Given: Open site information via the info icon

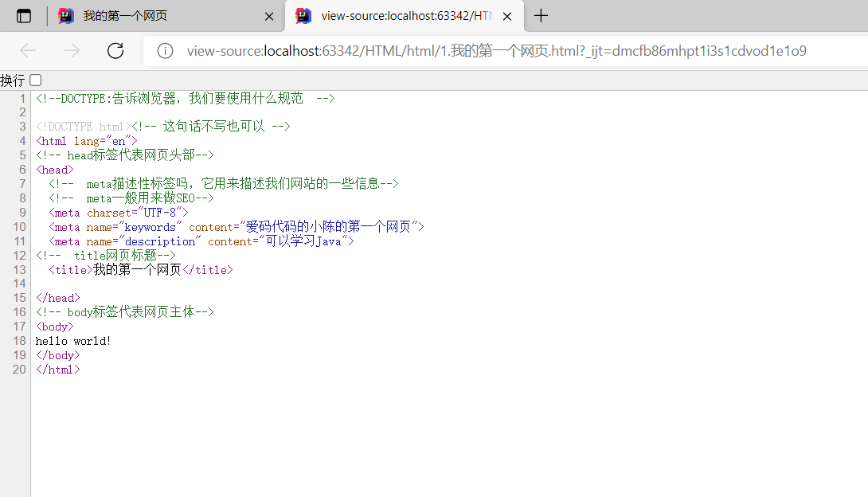Looking at the screenshot, I should pos(165,50).
